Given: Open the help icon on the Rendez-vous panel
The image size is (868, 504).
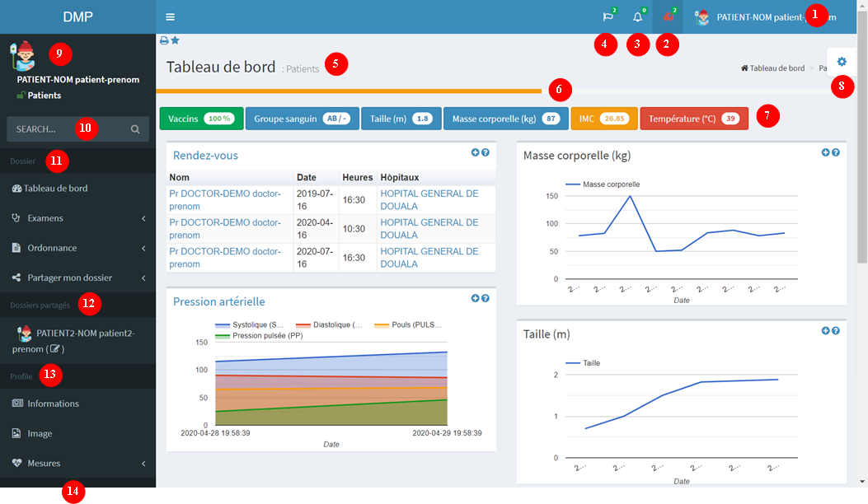Looking at the screenshot, I should tap(485, 152).
